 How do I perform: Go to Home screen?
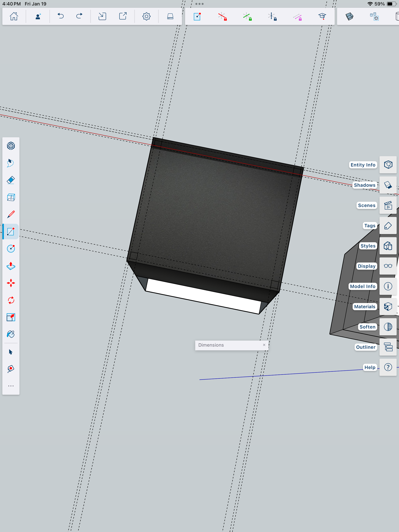pyautogui.click(x=14, y=16)
